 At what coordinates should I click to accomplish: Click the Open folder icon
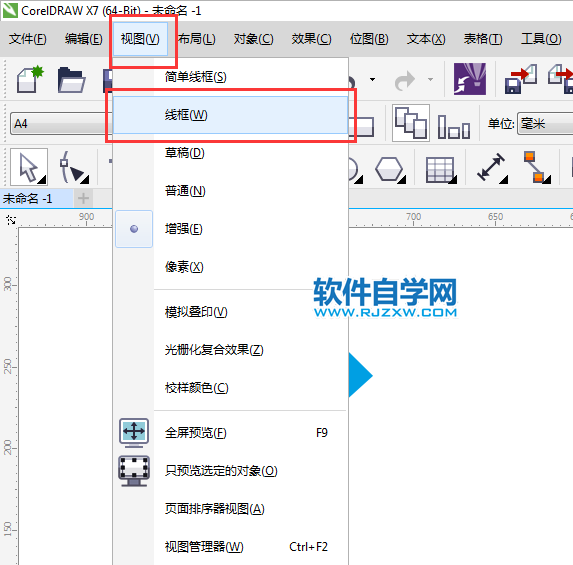[71, 79]
